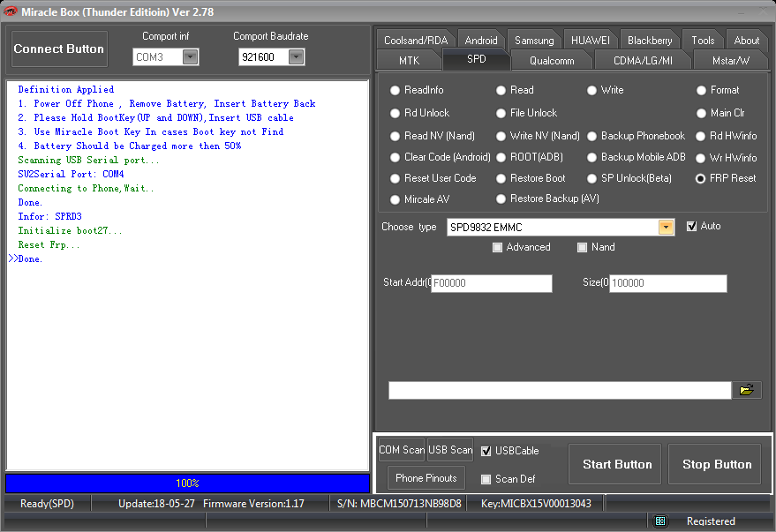Click the Connect Button

59,49
